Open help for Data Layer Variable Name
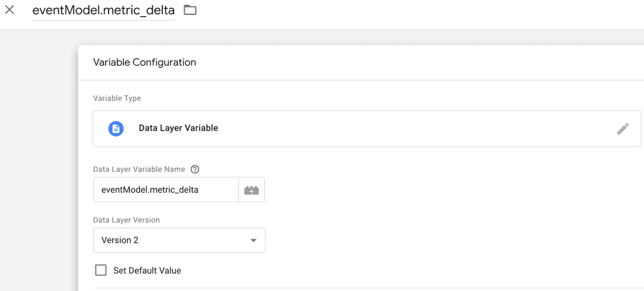This screenshot has height=291, width=644. tap(195, 169)
